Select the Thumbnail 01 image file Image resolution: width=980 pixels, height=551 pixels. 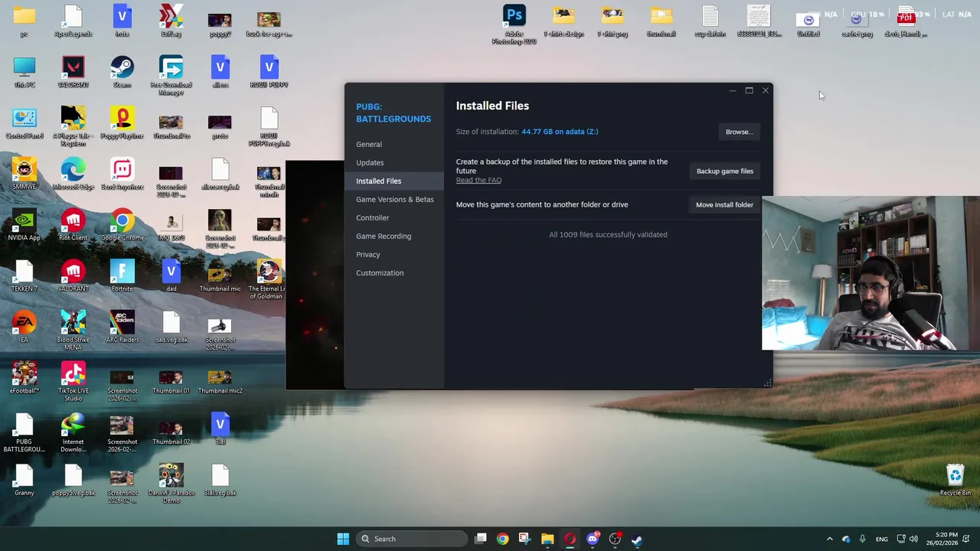tap(171, 382)
